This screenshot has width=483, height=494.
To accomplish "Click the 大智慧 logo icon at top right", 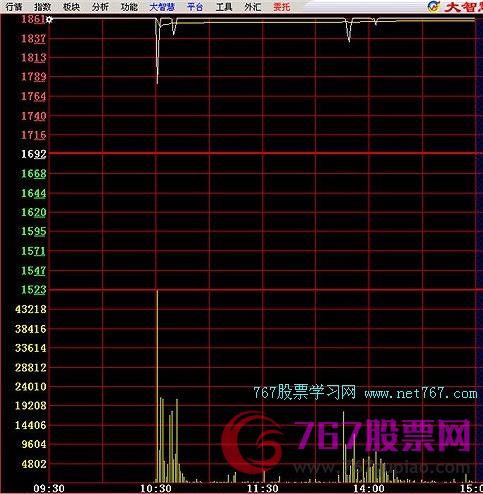I will coord(434,6).
